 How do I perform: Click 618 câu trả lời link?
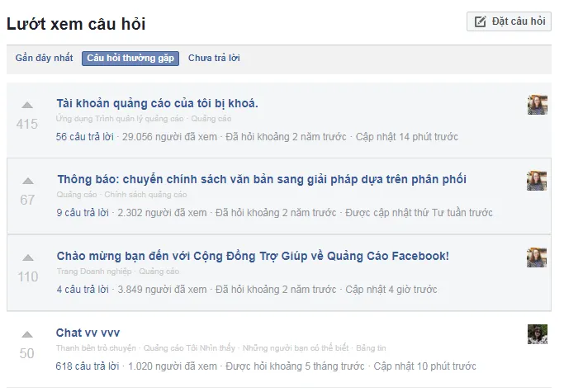click(x=88, y=366)
